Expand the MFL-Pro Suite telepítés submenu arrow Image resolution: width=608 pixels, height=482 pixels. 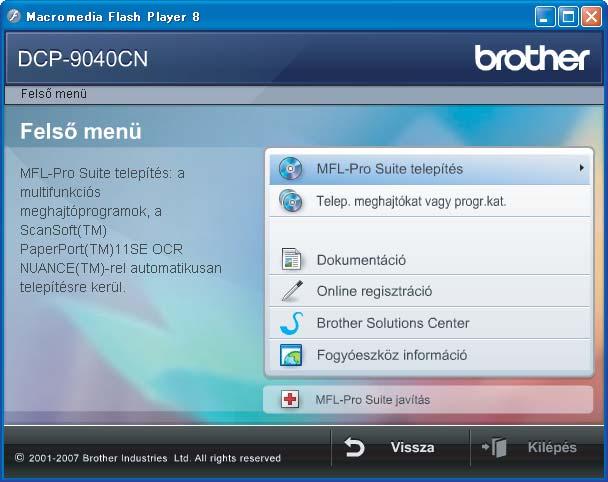581,168
